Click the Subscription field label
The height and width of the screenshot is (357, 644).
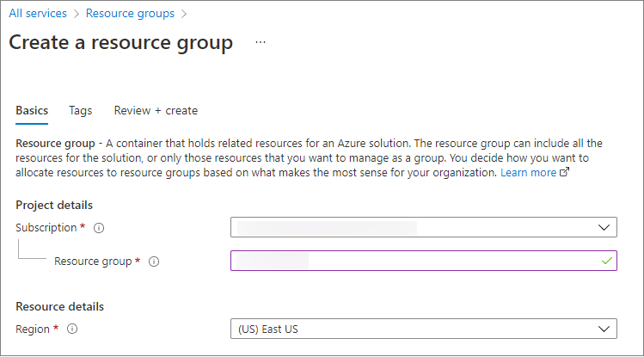click(x=46, y=228)
